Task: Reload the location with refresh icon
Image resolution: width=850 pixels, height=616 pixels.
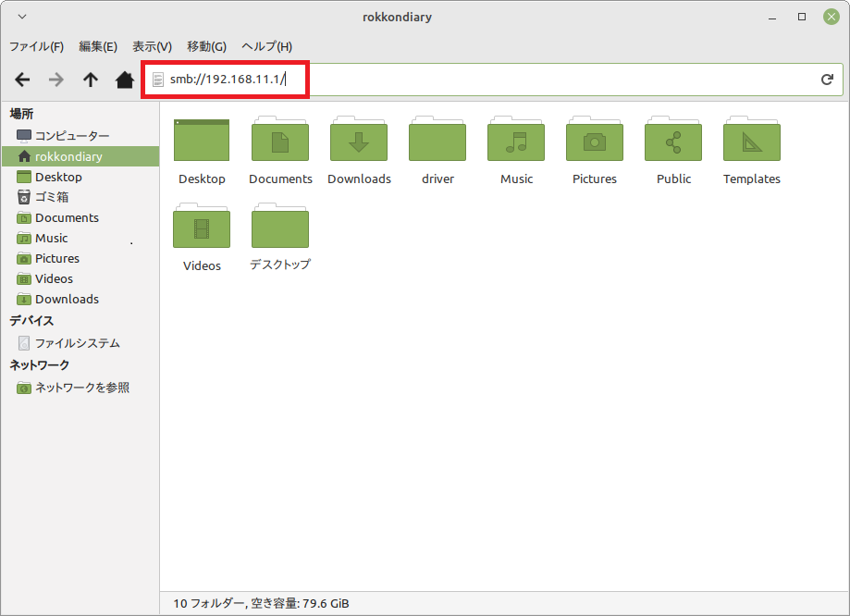Action: [x=827, y=80]
